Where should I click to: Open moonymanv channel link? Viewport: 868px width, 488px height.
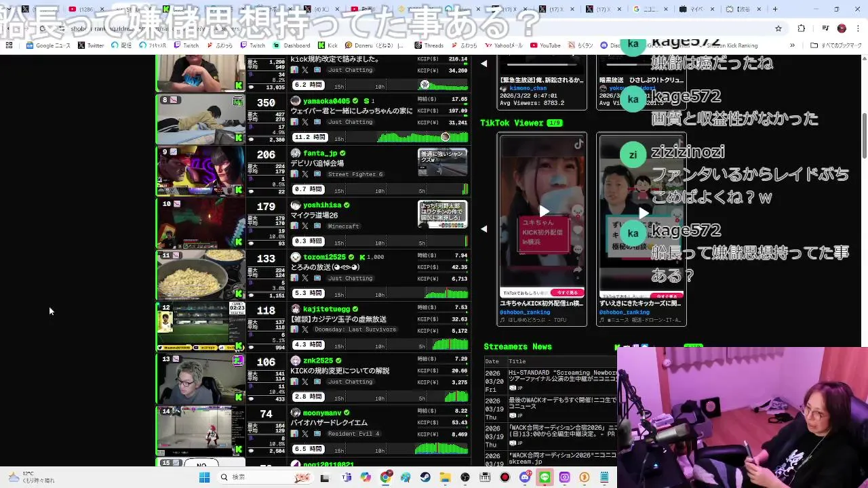(x=322, y=413)
